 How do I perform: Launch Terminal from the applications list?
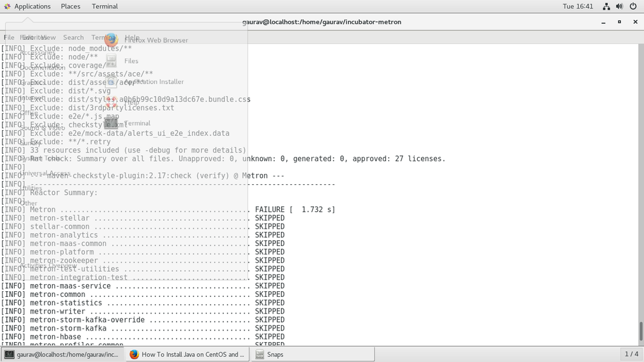(128, 123)
